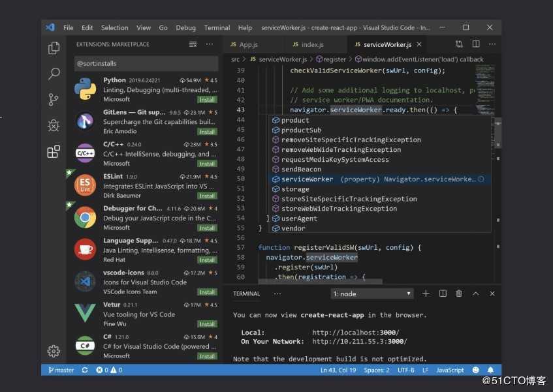The height and width of the screenshot is (392, 553).
Task: Change language mode JavaScript in status bar
Action: pyautogui.click(x=450, y=370)
